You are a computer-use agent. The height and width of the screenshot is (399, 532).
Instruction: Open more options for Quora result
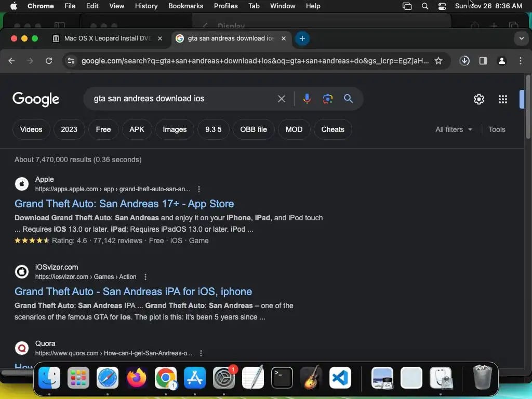point(201,353)
